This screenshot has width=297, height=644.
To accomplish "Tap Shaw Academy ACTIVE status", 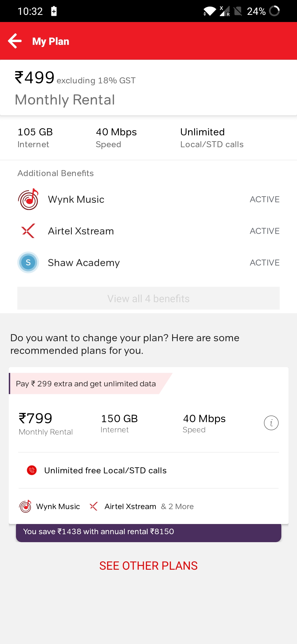I will point(265,263).
